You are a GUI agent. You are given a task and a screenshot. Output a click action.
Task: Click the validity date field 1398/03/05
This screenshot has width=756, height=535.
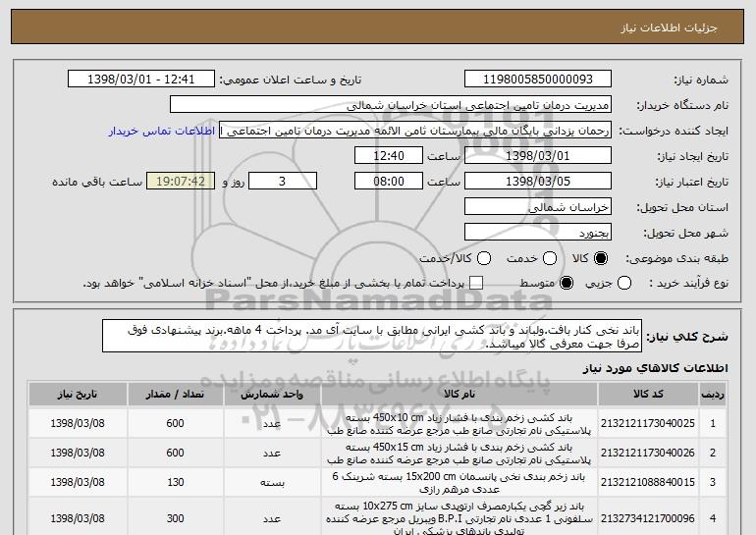(x=538, y=182)
